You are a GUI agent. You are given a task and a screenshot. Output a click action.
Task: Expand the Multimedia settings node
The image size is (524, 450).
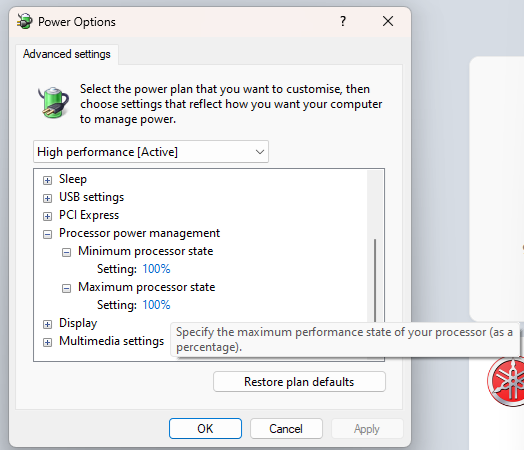coord(47,342)
